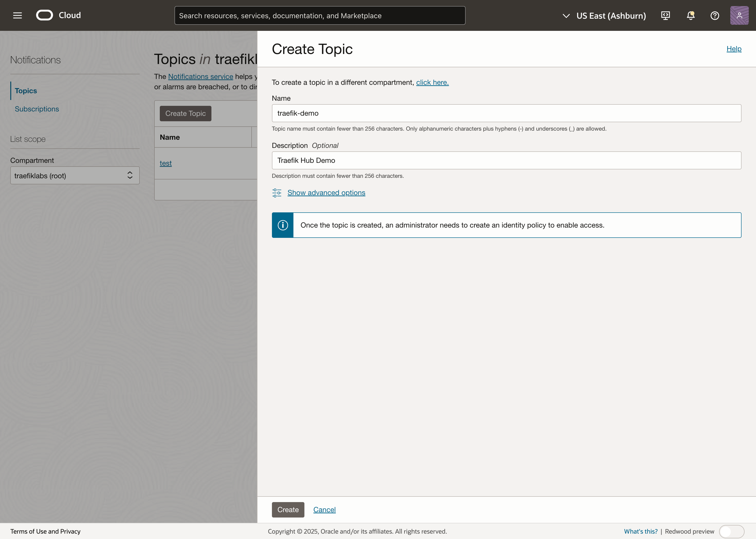Screen dimensions: 756x539
Task: Focus the Description input field
Action: pos(506,160)
